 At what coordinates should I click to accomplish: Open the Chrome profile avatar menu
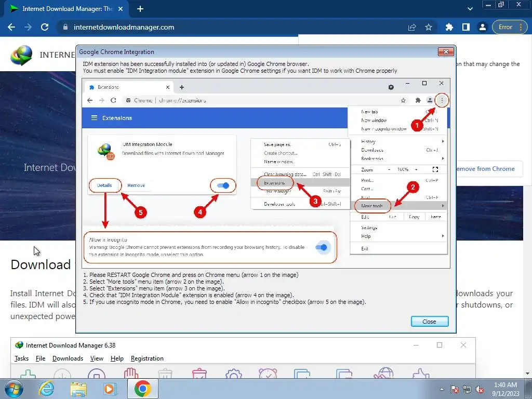pos(483,27)
